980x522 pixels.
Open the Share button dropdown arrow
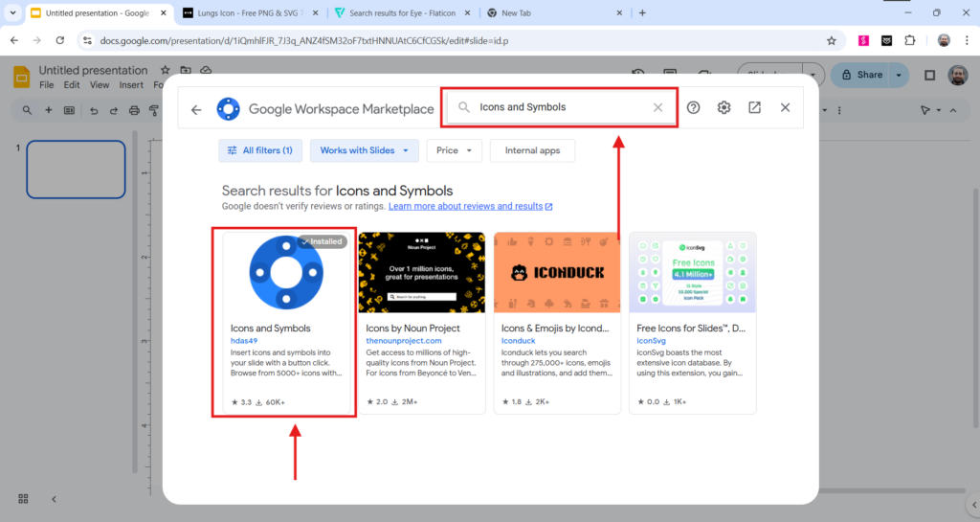click(x=900, y=75)
